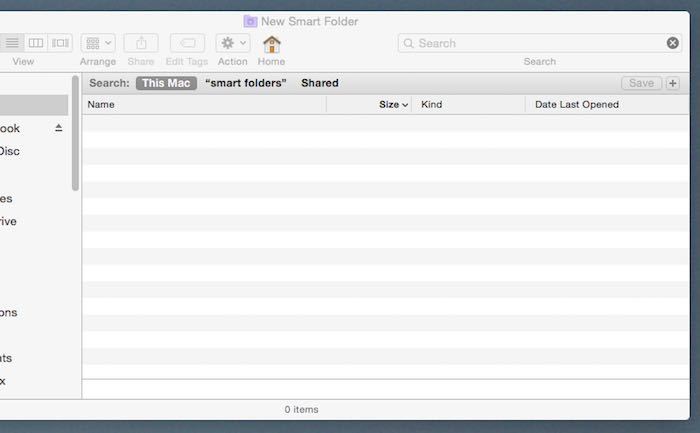Add a search criterion with plus button
The image size is (700, 433).
[673, 83]
